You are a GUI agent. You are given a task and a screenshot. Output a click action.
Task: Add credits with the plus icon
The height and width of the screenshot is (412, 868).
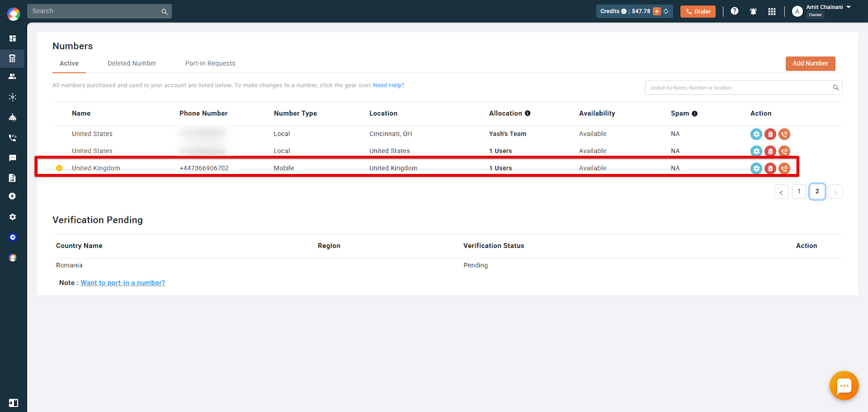pos(657,11)
